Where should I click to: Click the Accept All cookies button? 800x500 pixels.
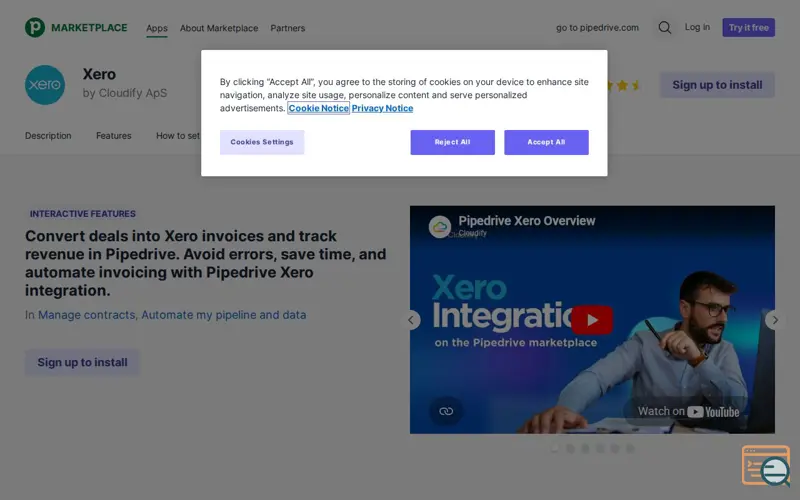tap(546, 142)
